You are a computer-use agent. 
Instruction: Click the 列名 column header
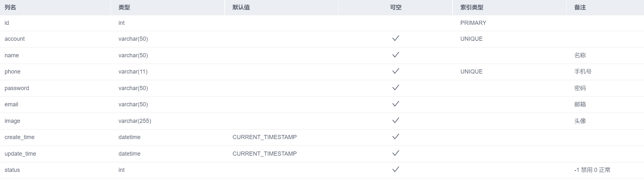pos(10,7)
